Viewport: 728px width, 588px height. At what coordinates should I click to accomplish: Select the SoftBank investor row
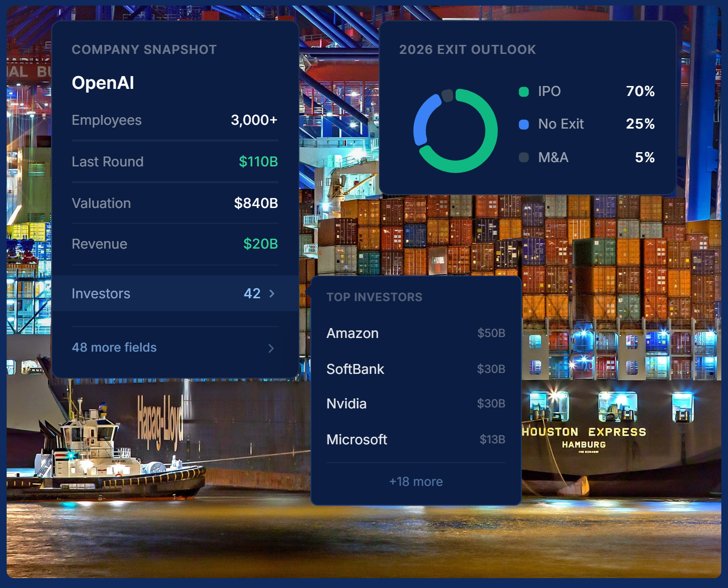click(x=416, y=369)
